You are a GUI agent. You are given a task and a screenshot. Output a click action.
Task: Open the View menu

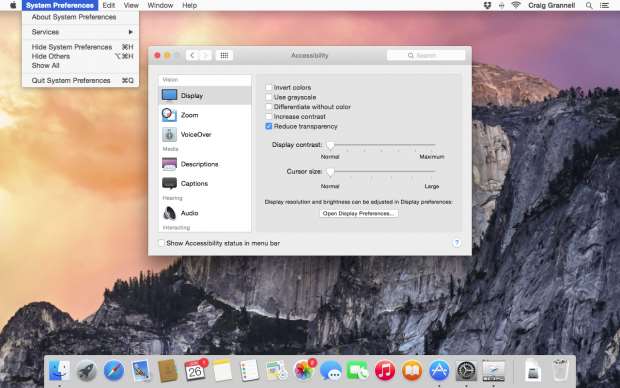[x=131, y=5]
